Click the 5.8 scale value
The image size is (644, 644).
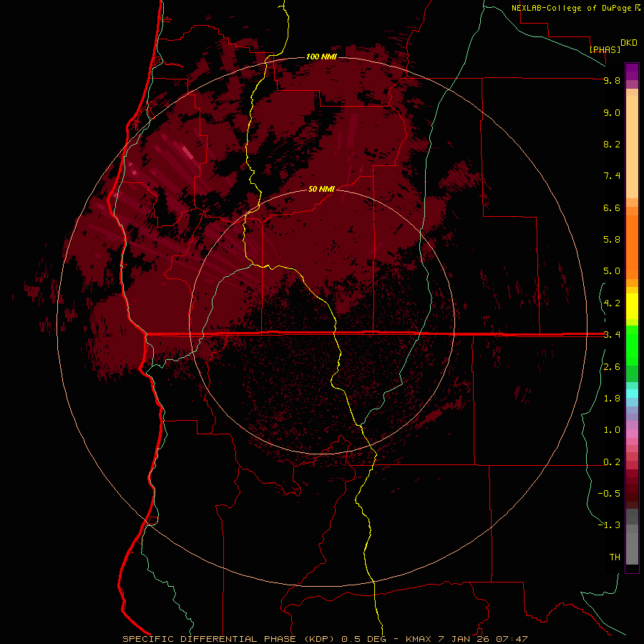(612, 240)
